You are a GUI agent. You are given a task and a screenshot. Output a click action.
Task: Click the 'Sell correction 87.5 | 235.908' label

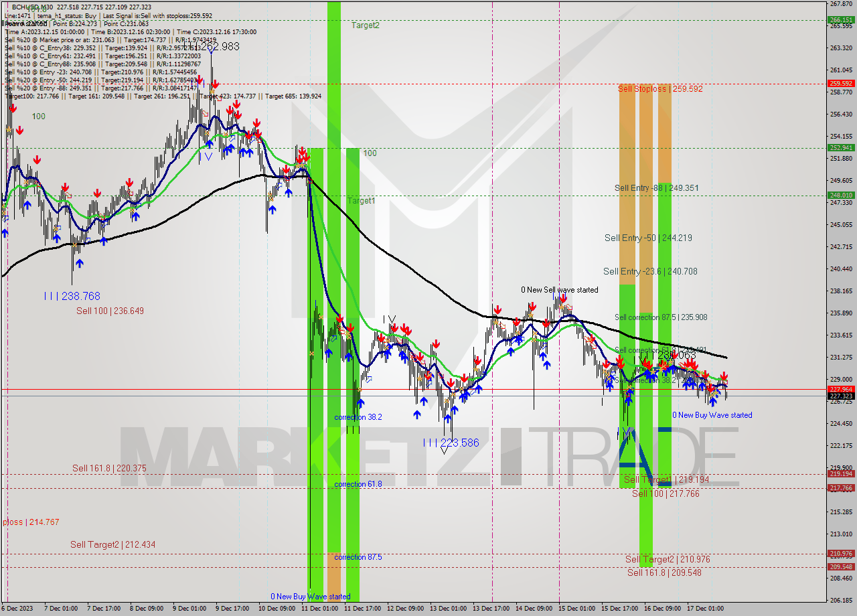tap(661, 317)
